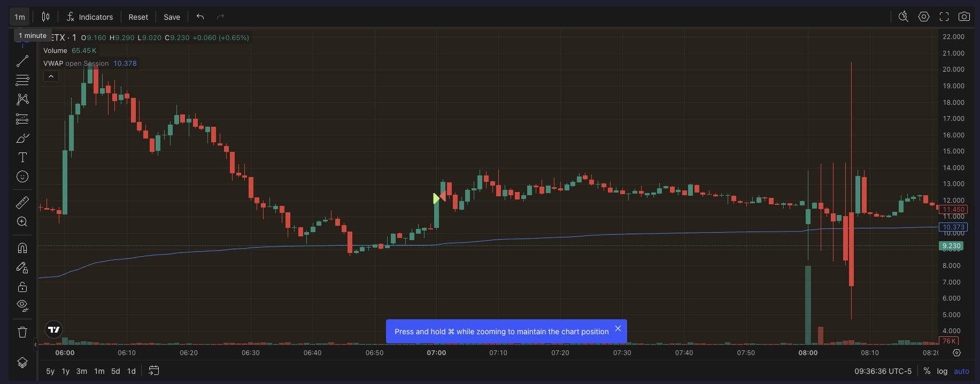Select the trend line drawing tool
Image resolution: width=980 pixels, height=384 pixels.
[x=22, y=62]
